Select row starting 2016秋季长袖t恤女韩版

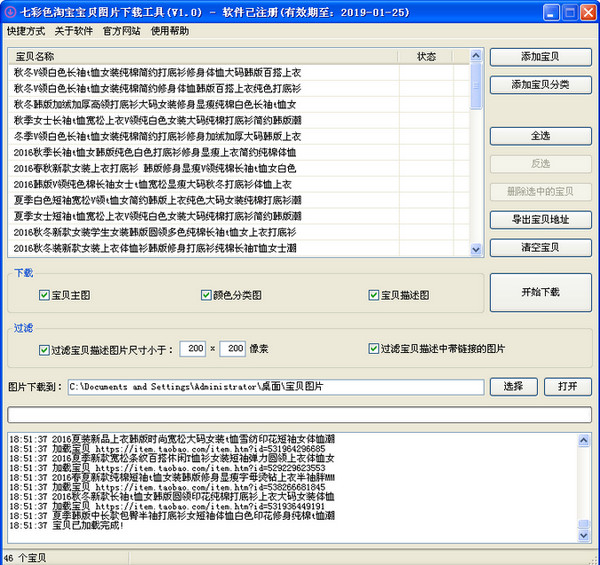[239, 152]
